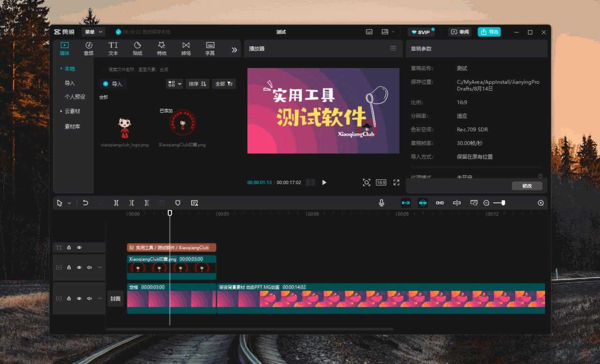Click the preview focus zoom icon

[367, 183]
